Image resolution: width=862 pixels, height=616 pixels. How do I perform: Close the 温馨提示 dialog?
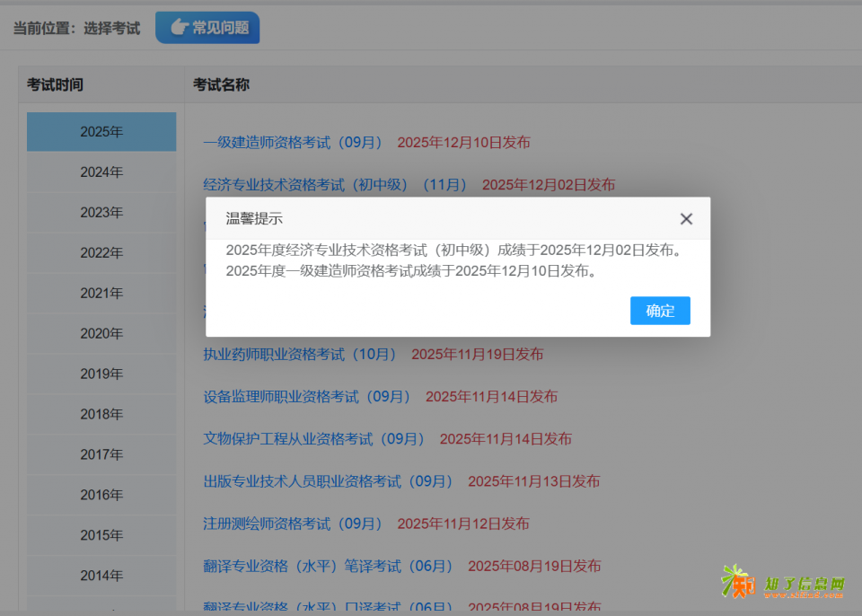click(x=686, y=218)
